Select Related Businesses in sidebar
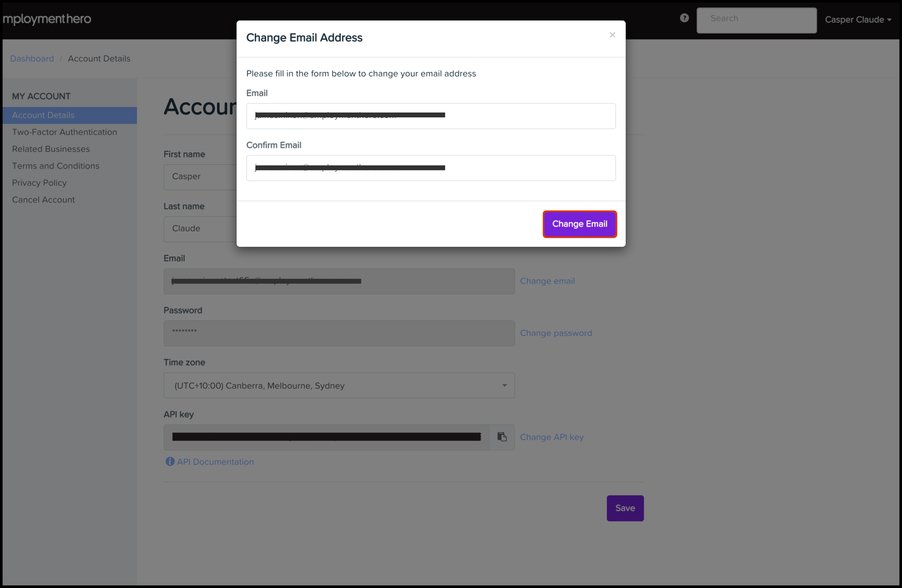 [51, 149]
